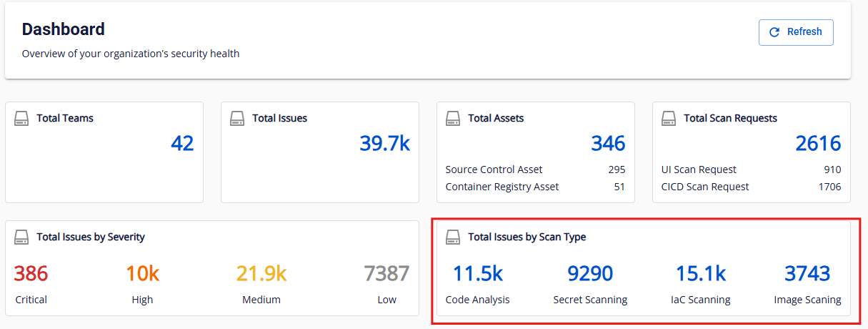Select the 2616 total scan requests number
Screen dimensions: 868x329
(x=818, y=144)
